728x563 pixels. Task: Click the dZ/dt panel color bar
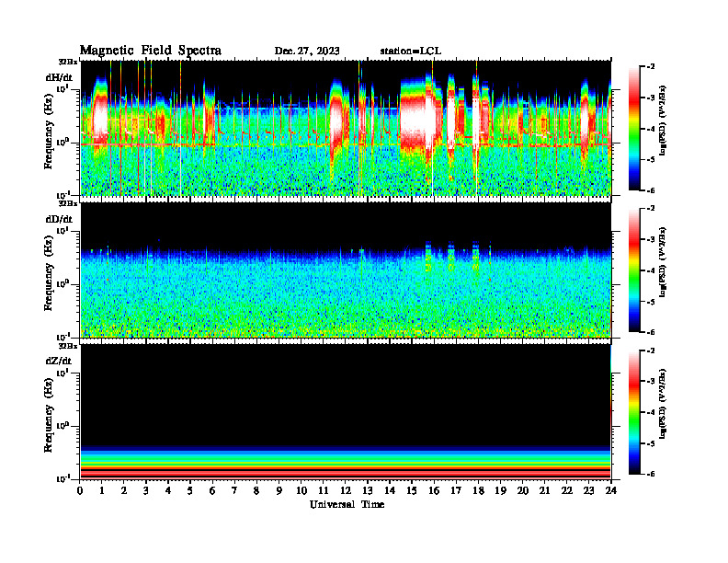(634, 412)
